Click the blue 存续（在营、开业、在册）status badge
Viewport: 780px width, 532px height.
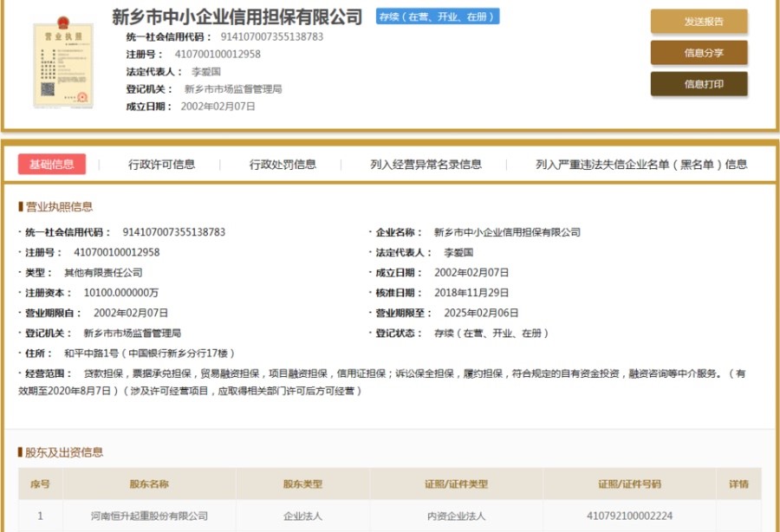point(438,16)
